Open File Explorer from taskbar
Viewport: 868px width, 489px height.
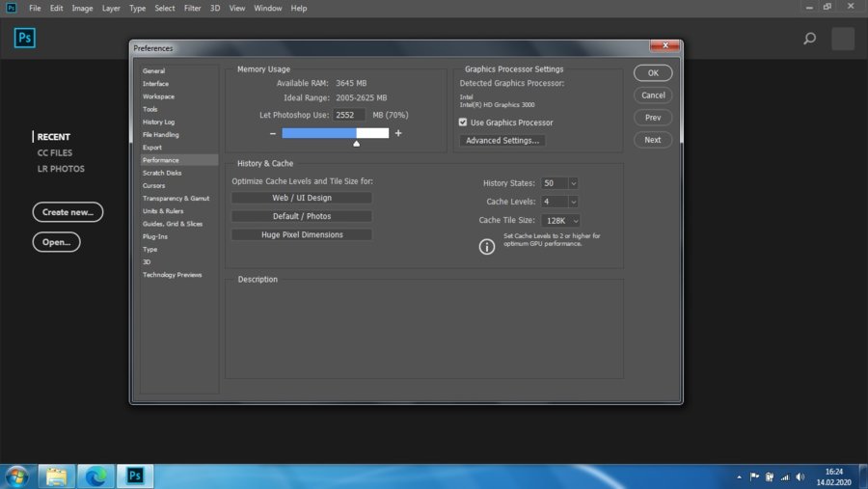pos(57,476)
